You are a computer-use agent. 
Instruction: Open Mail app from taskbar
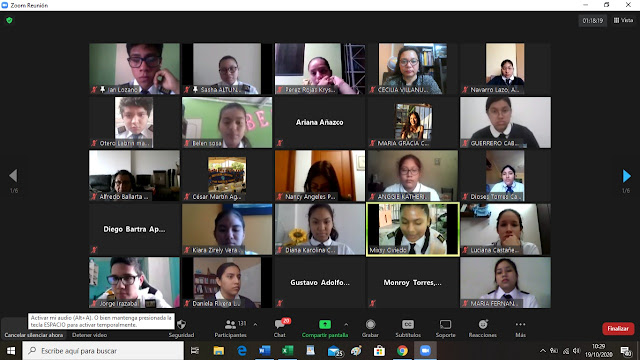coord(335,351)
